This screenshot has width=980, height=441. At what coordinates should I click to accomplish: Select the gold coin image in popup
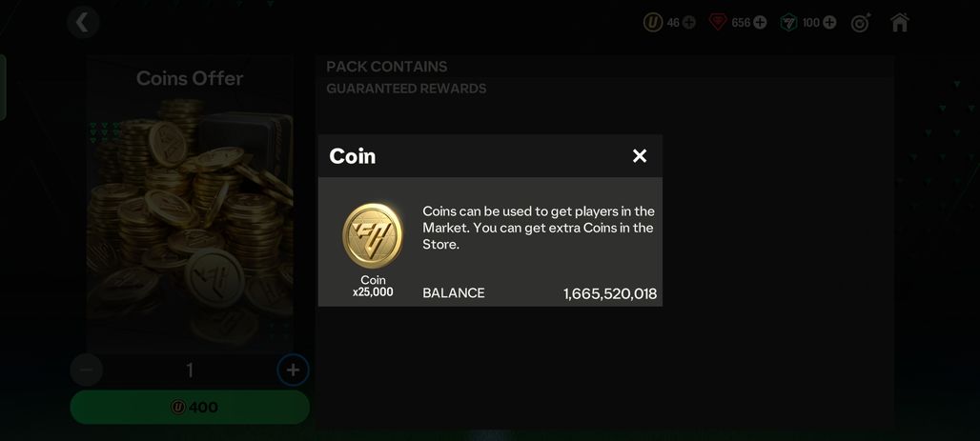(x=373, y=236)
